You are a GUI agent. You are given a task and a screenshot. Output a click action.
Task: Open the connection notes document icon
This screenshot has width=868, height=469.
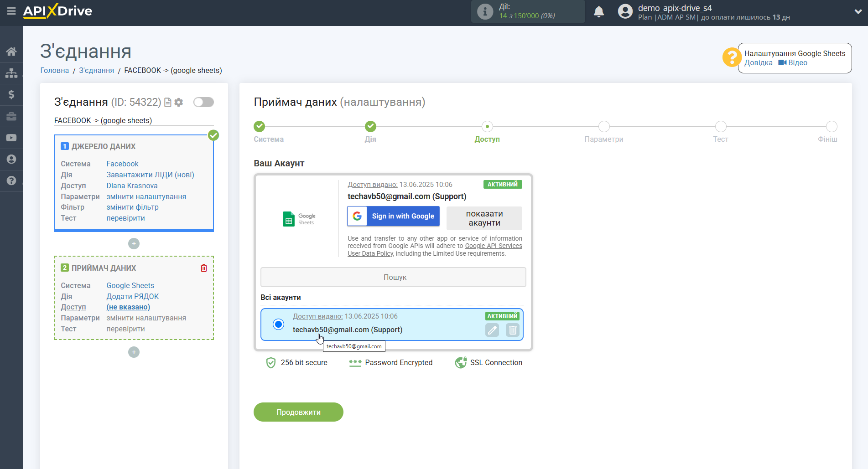coord(168,103)
